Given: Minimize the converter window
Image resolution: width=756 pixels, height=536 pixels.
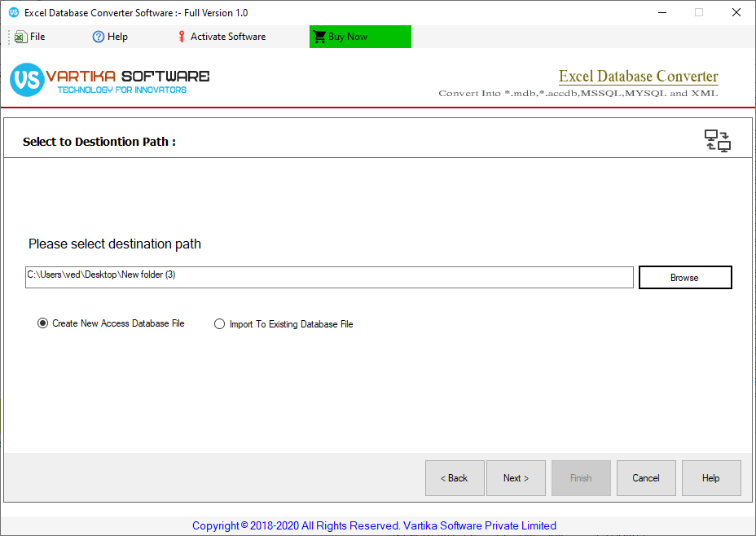Looking at the screenshot, I should tap(662, 12).
